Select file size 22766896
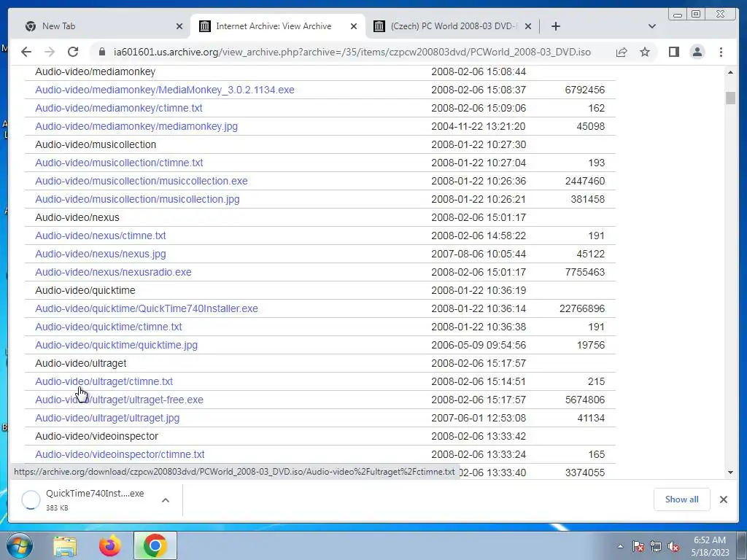This screenshot has width=747, height=560. click(x=582, y=308)
